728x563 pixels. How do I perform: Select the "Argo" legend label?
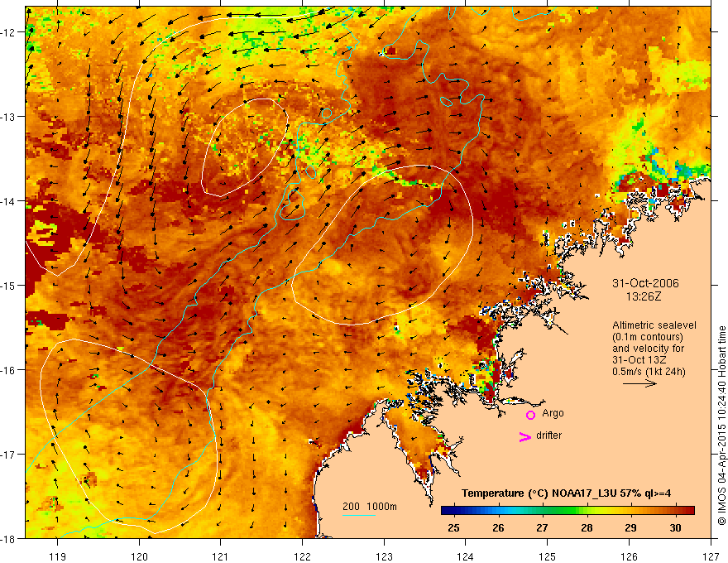click(553, 413)
